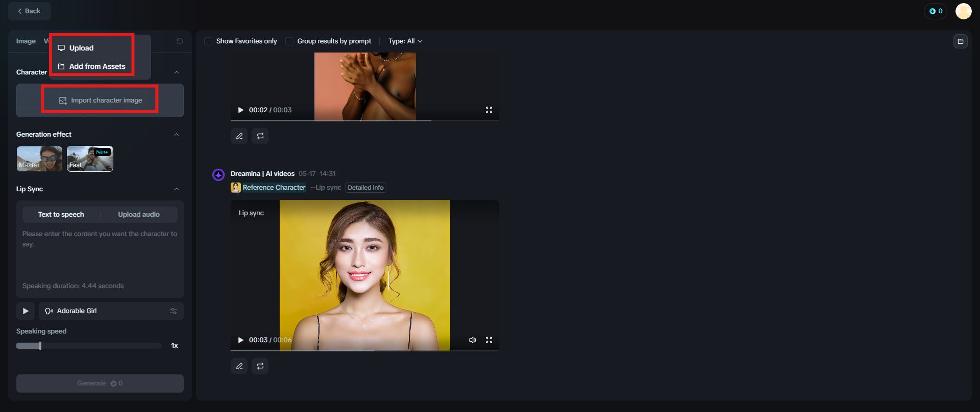
Task: Open the assets folder icon at top right
Action: [x=960, y=41]
